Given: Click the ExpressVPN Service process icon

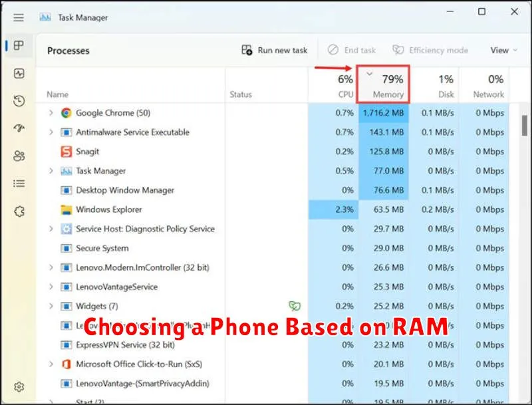Looking at the screenshot, I should [66, 345].
